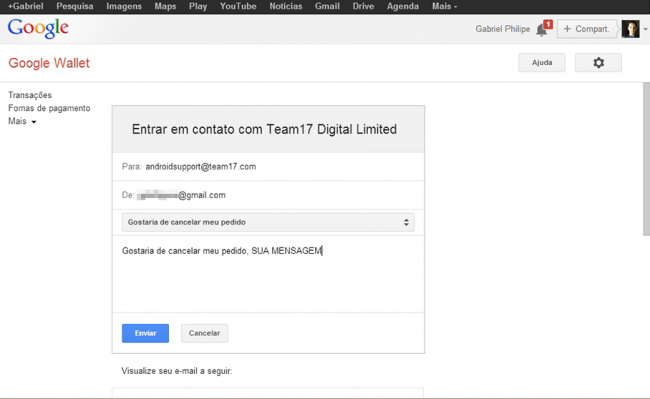Open the Transações link
650x399 pixels.
click(30, 95)
